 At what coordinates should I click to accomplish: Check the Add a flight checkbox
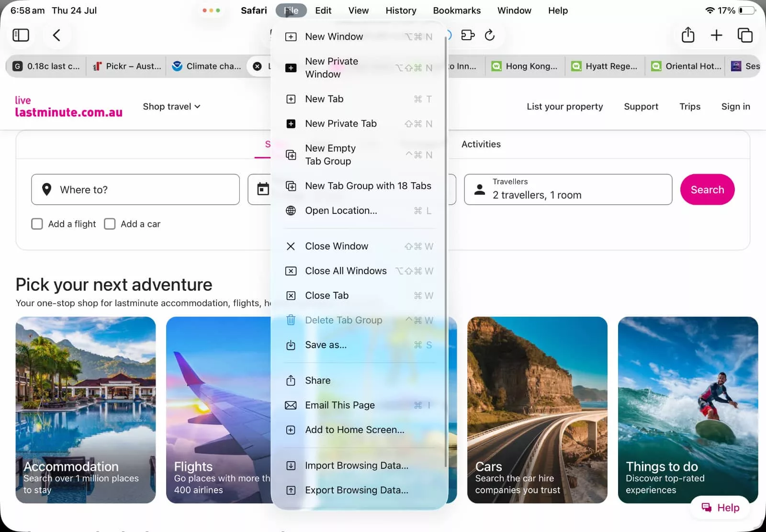tap(37, 223)
